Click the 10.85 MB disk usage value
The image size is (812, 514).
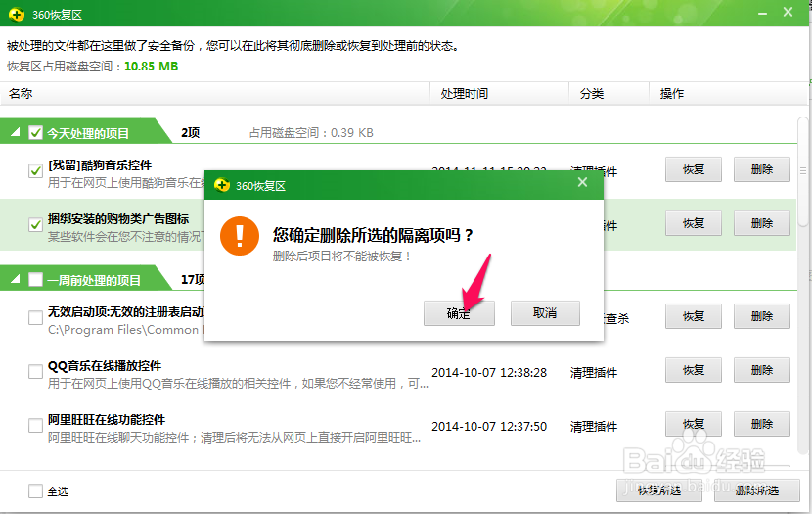(x=152, y=67)
